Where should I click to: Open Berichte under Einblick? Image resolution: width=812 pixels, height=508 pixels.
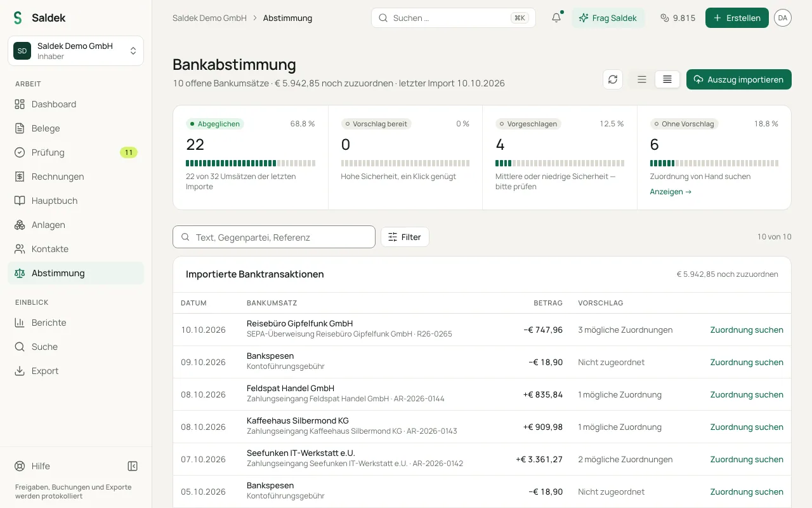coord(75,323)
